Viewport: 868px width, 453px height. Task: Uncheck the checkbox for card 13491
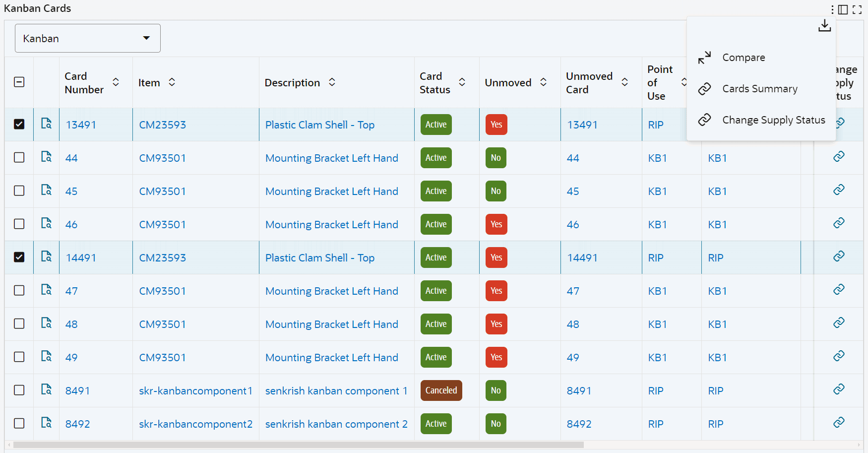point(19,124)
